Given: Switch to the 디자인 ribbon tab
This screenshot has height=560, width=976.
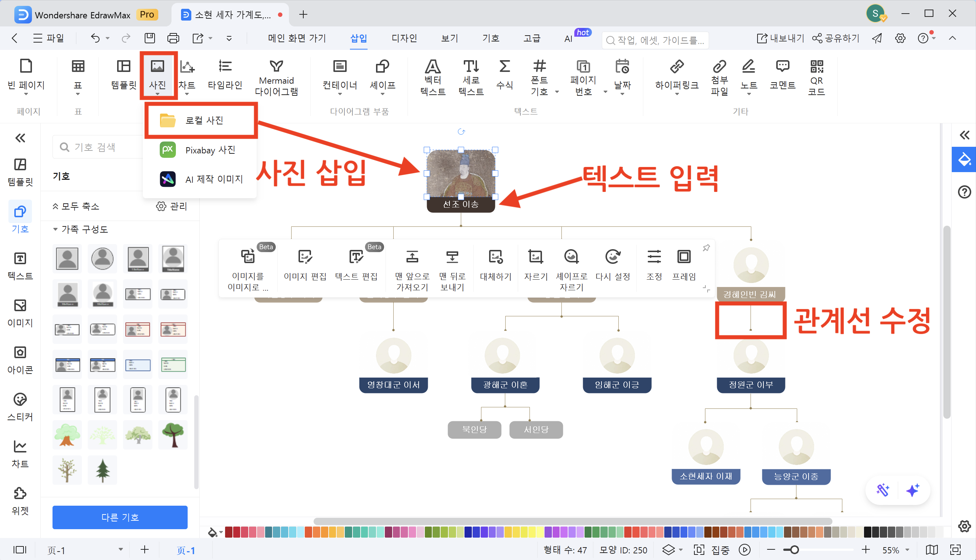Looking at the screenshot, I should click(404, 38).
